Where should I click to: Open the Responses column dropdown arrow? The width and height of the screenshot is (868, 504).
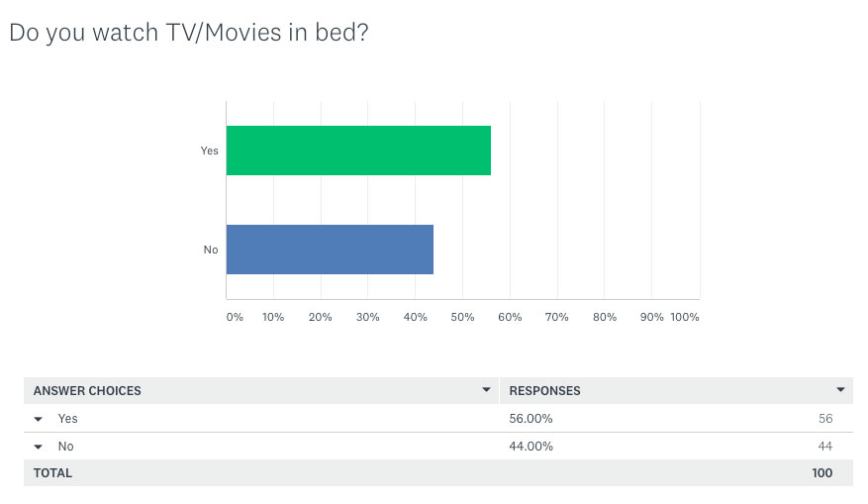point(840,390)
